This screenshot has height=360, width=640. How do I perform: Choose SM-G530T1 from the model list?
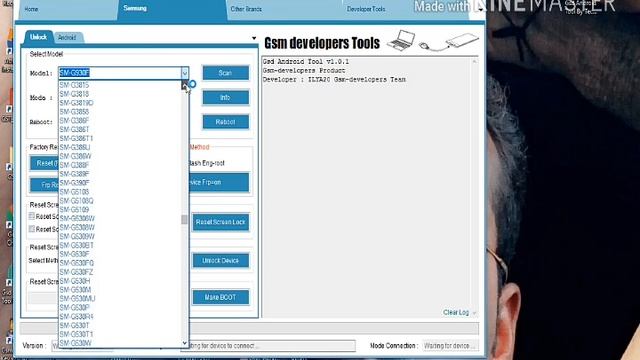click(120, 334)
